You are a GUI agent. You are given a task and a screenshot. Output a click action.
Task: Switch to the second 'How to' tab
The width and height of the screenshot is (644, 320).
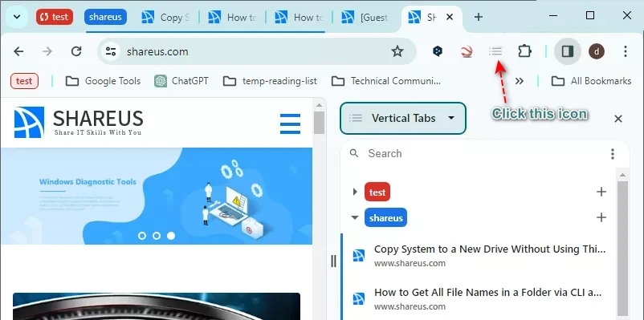[x=299, y=17]
